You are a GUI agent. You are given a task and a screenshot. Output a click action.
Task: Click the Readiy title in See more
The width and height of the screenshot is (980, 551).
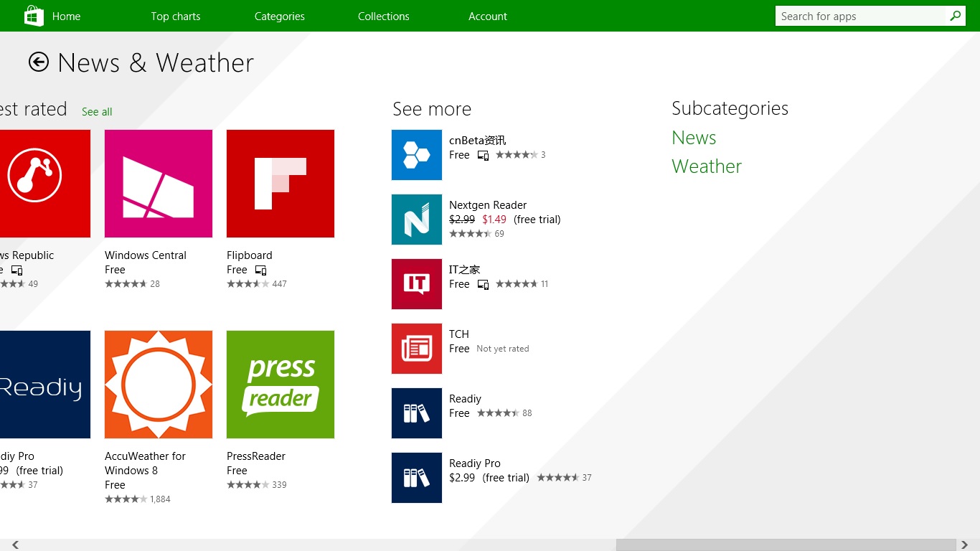(465, 399)
